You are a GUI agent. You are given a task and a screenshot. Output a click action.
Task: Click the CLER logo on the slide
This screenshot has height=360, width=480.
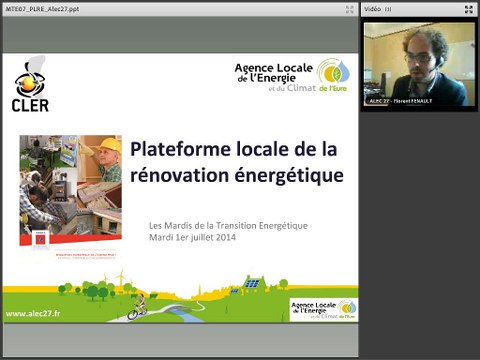click(x=30, y=84)
